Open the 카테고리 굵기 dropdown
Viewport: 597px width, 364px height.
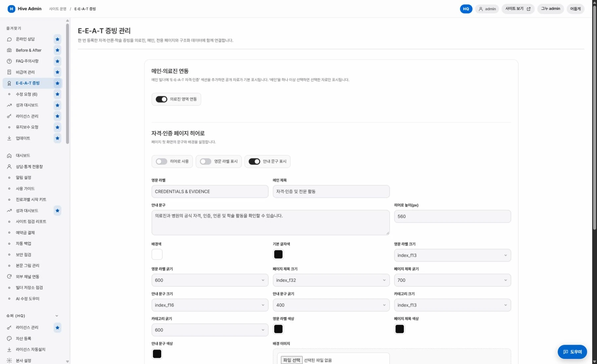[210, 330]
